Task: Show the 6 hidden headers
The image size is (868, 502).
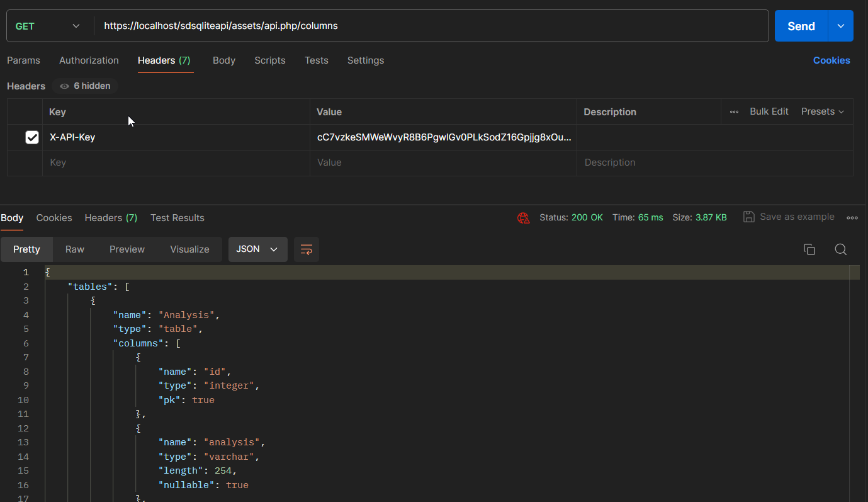Action: 85,86
